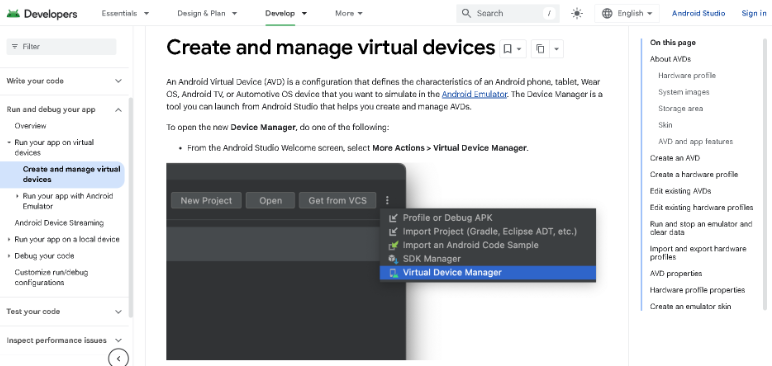Jump to System images section
This screenshot has width=772, height=366.
coord(684,92)
